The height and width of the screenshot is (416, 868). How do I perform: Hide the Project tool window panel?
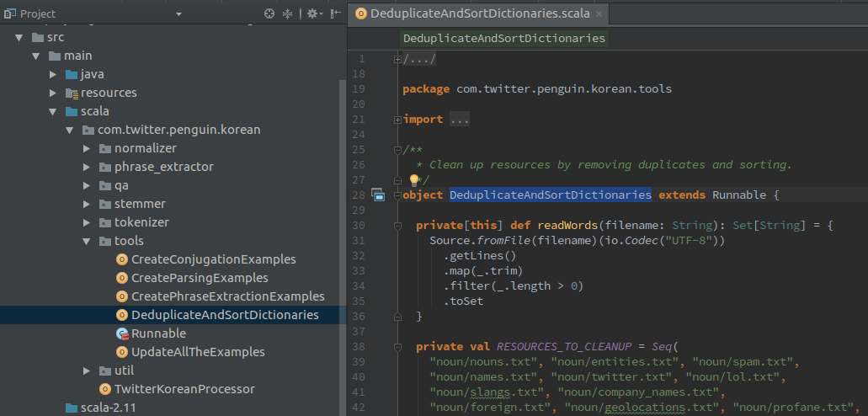click(x=335, y=13)
